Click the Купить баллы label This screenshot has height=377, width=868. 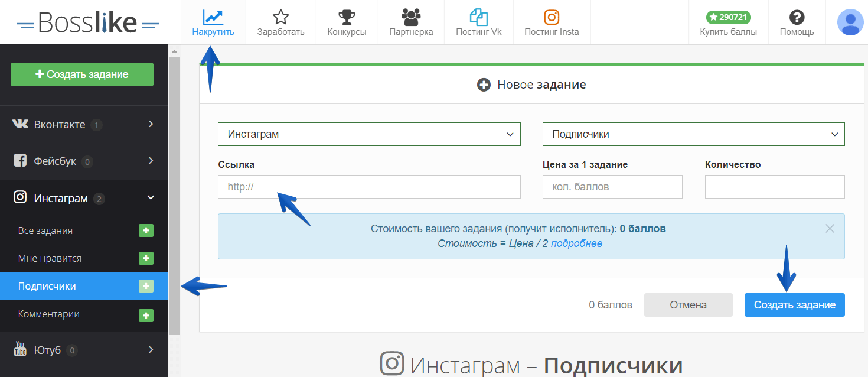[729, 32]
